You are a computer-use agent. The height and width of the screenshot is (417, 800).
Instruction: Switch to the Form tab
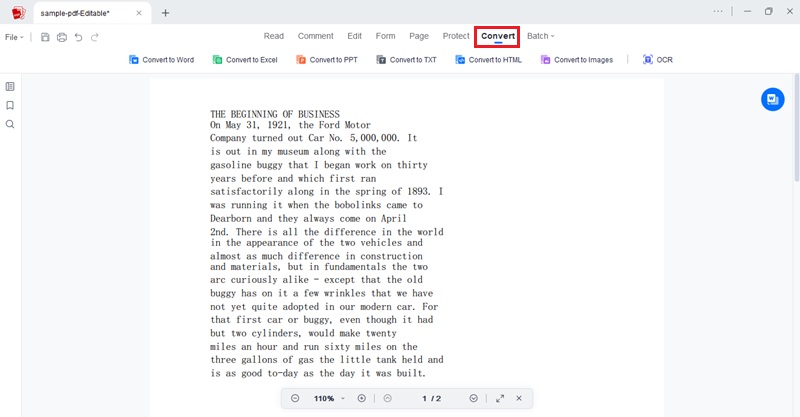pos(385,36)
